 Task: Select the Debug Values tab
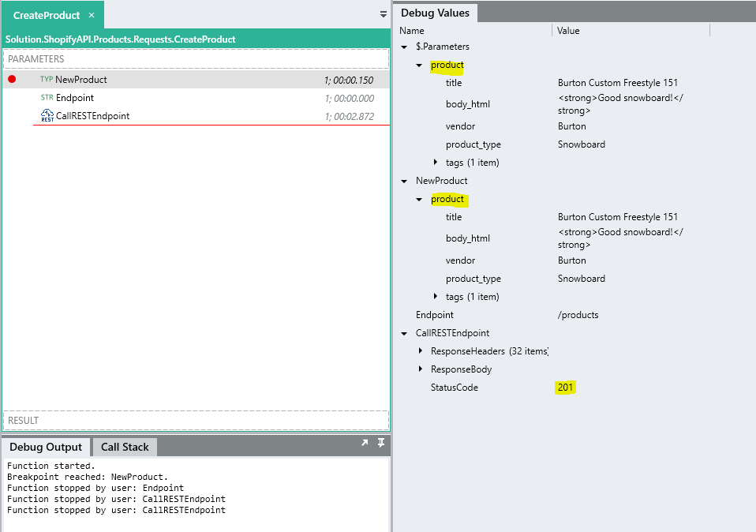coord(435,13)
